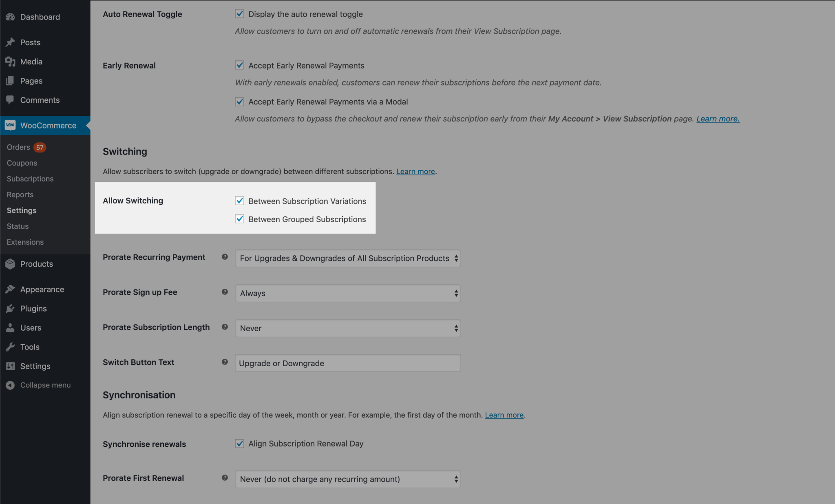Disable Accept Early Renewal Payments via a Modal
This screenshot has width=835, height=504.
click(239, 102)
